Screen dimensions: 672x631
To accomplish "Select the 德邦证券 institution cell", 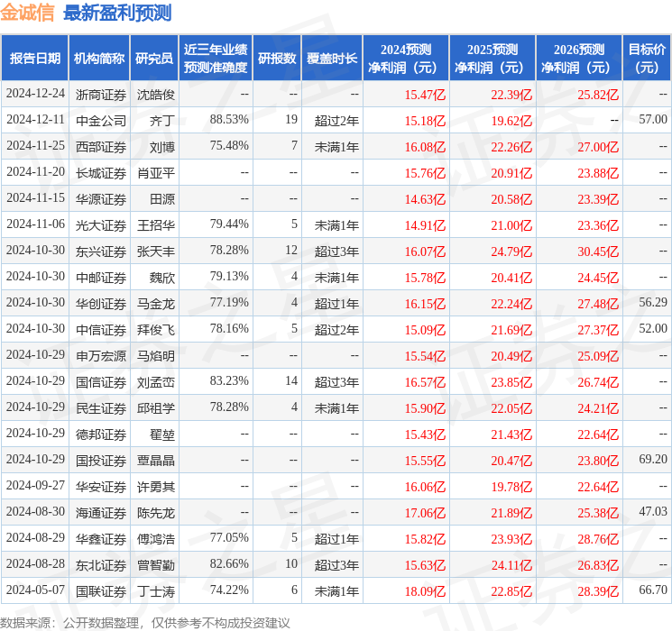I will coord(101,434).
